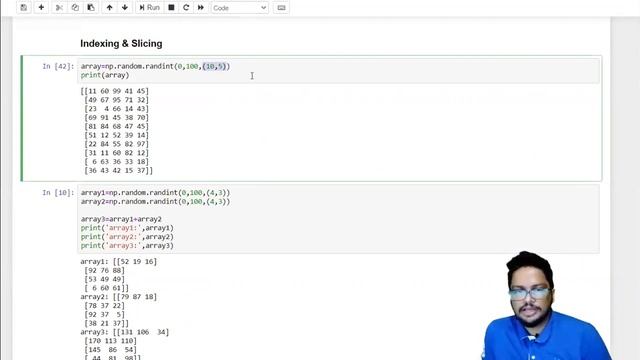Click output row [69 91 45 38 70]
Image resolution: width=640 pixels, height=360 pixels.
coord(116,118)
